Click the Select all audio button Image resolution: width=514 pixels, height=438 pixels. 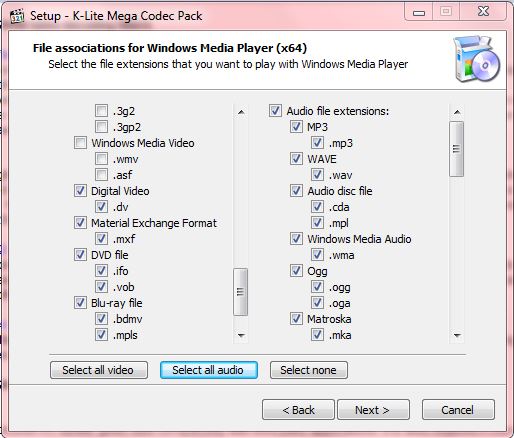pyautogui.click(x=209, y=370)
